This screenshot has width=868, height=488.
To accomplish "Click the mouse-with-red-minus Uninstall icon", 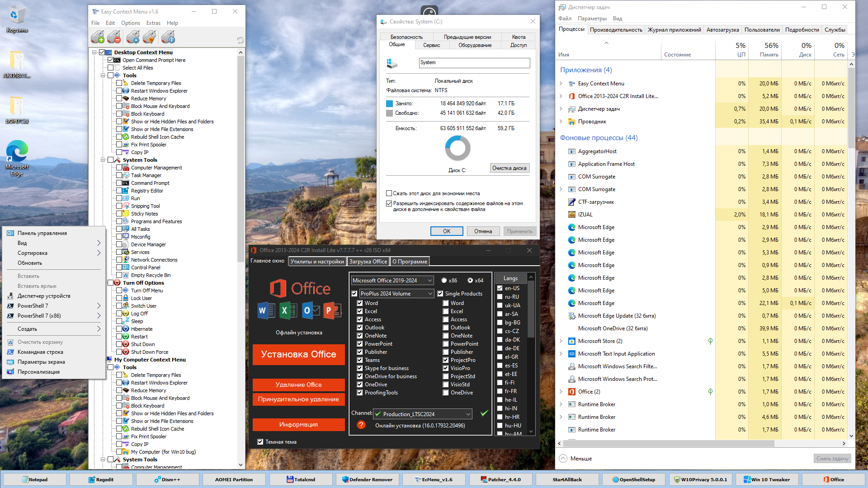I will click(x=114, y=37).
